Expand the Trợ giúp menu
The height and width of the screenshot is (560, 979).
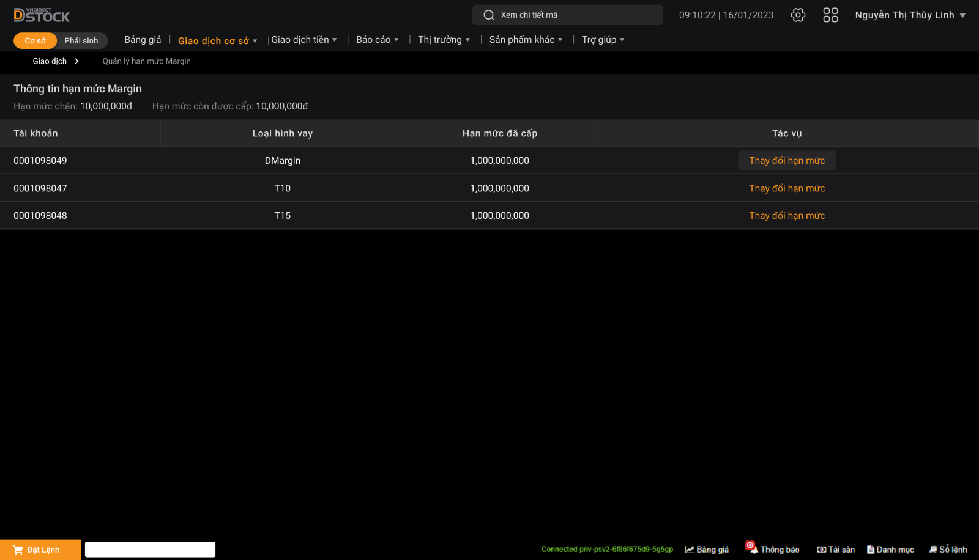pyautogui.click(x=603, y=40)
